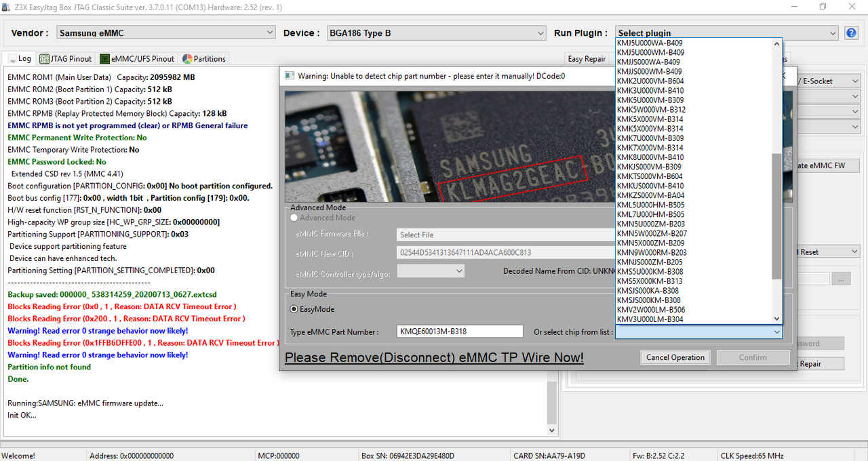Select KML7U000HM-B505 from the list

650,214
